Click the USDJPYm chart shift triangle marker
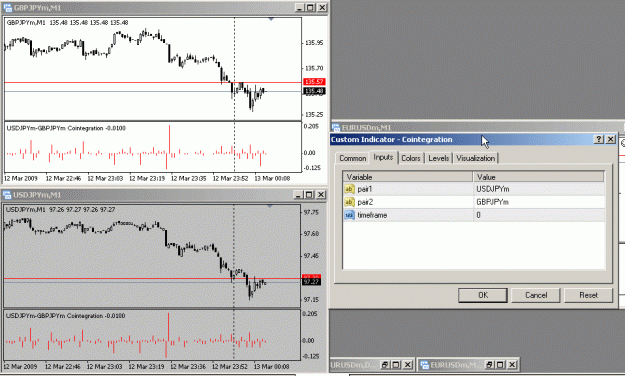The height and width of the screenshot is (376, 625). 270,206
